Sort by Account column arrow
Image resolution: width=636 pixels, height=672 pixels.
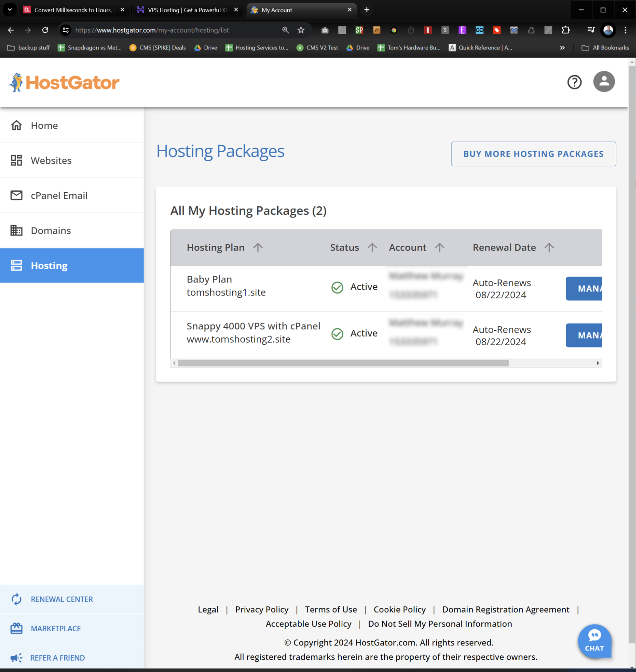click(x=440, y=248)
